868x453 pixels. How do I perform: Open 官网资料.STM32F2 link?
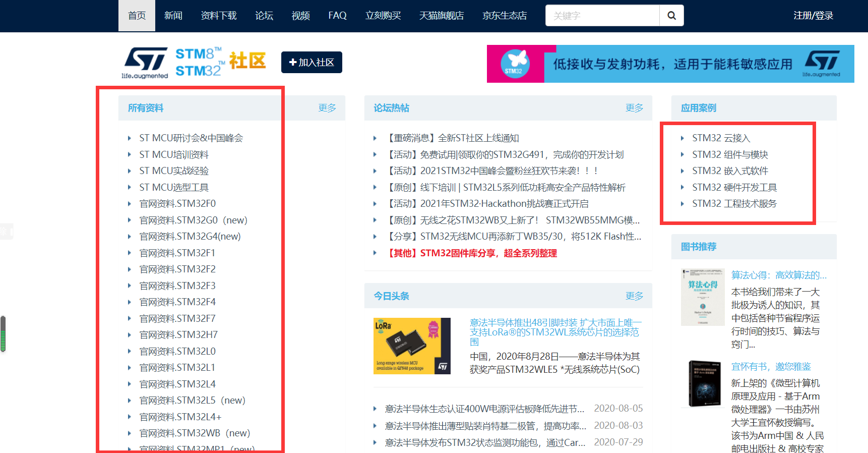(177, 269)
